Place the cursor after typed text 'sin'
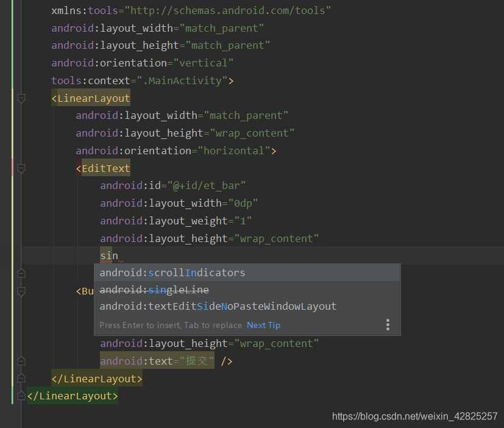504x428 pixels. (x=119, y=256)
